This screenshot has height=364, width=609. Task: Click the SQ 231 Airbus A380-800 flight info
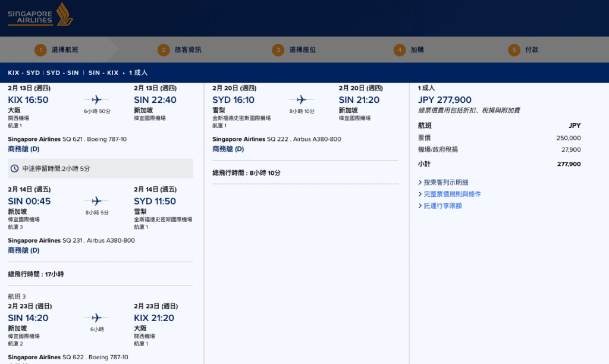[71, 240]
